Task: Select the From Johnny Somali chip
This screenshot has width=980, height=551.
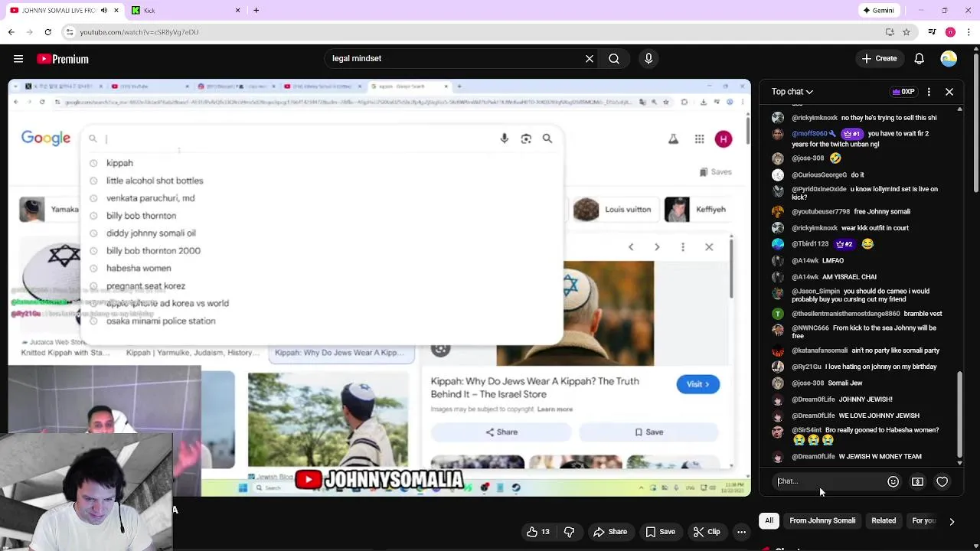Action: [822, 521]
